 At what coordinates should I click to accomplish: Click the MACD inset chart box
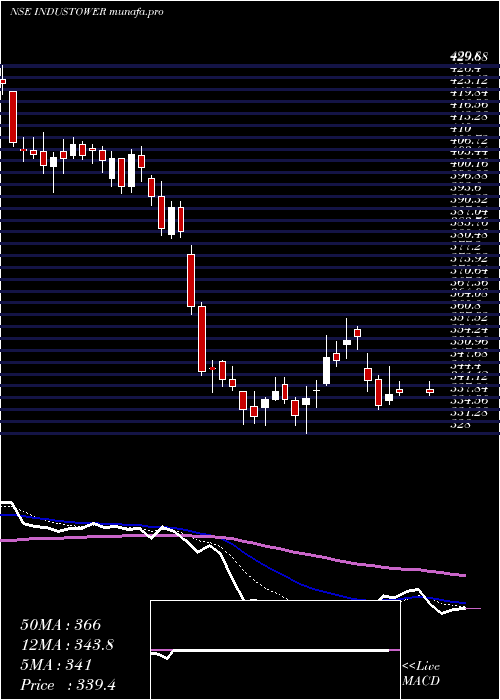tap(275, 650)
